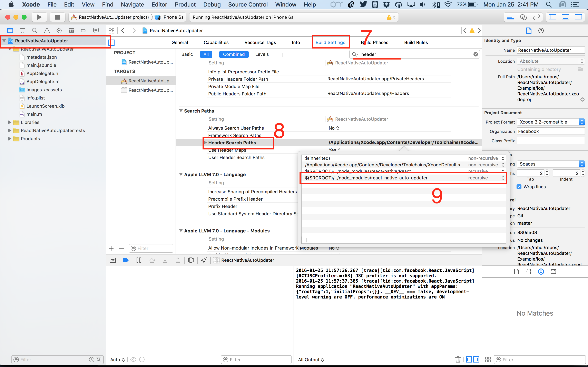Pause program execution in debug bar
The image size is (588, 367).
[139, 260]
